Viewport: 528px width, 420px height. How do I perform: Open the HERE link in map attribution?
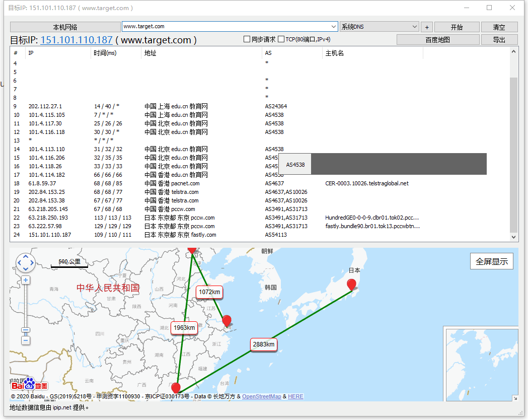295,396
